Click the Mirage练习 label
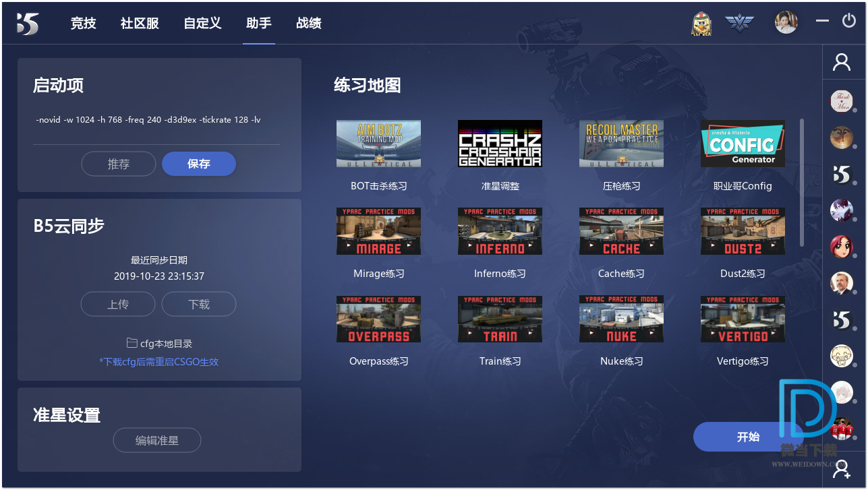Viewport: 868px width, 490px height. click(379, 274)
